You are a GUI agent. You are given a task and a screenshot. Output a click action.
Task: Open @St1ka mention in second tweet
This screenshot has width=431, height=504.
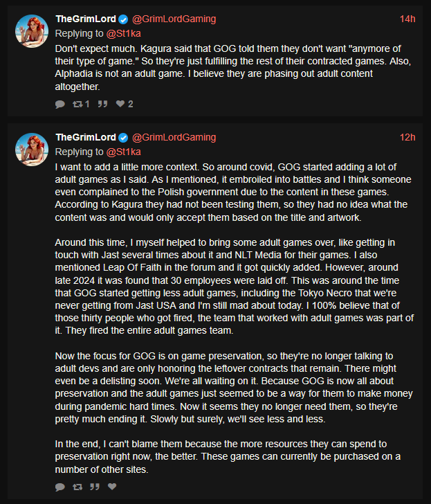[123, 152]
